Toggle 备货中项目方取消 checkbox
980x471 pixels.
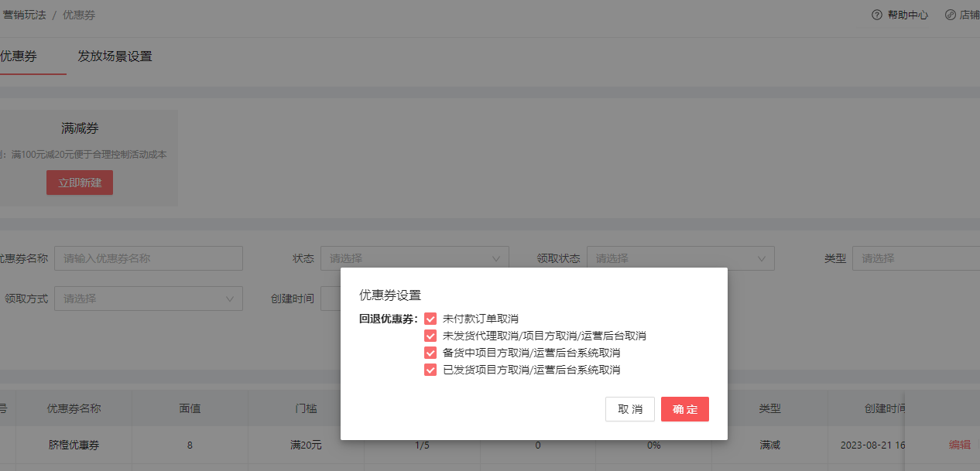tap(430, 353)
